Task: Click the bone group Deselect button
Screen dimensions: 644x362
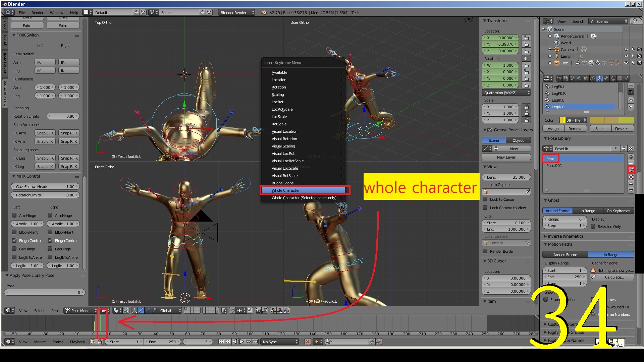Action: (x=623, y=129)
